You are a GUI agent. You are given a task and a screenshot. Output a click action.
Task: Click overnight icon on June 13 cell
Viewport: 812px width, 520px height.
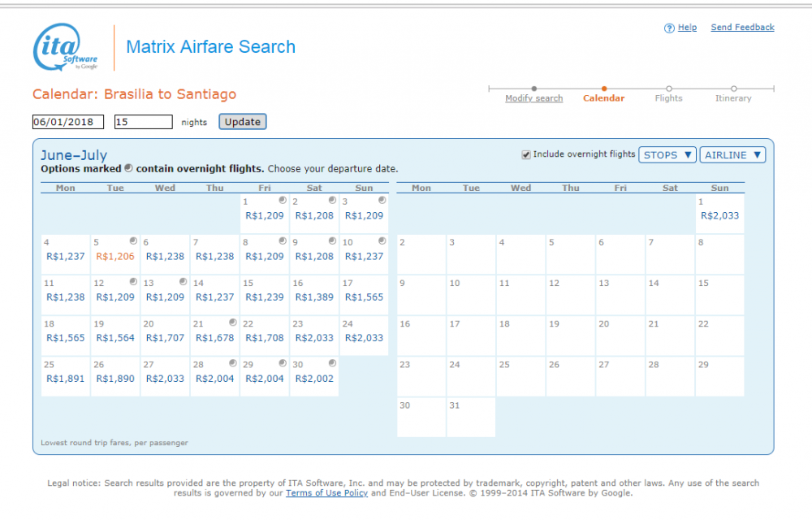pyautogui.click(x=183, y=281)
